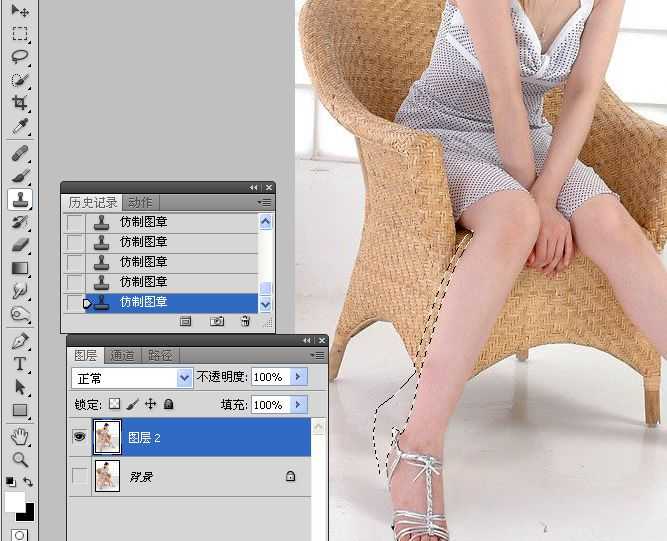The height and width of the screenshot is (541, 667).
Task: Switch to the 历史记录 tab
Action: pos(93,203)
